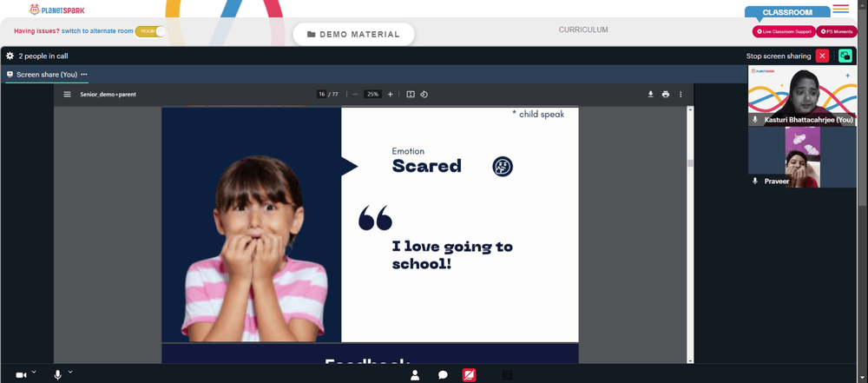This screenshot has height=383, width=868.
Task: Click PDF scrollbar down arrow
Action: pos(690,360)
